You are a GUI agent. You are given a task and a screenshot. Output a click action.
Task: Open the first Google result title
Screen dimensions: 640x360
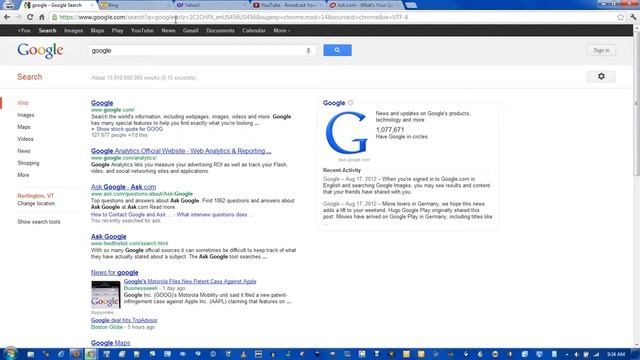pos(102,103)
